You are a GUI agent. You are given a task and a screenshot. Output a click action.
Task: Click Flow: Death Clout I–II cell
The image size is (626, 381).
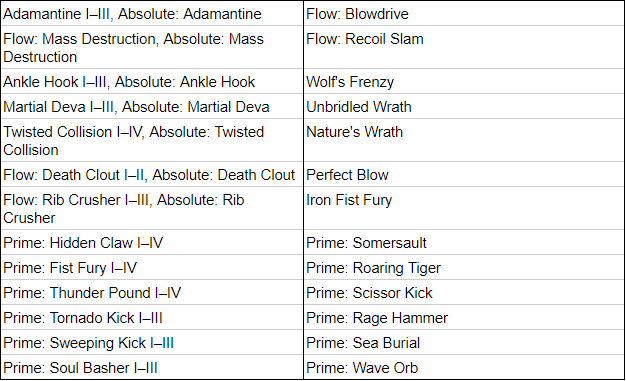click(152, 175)
